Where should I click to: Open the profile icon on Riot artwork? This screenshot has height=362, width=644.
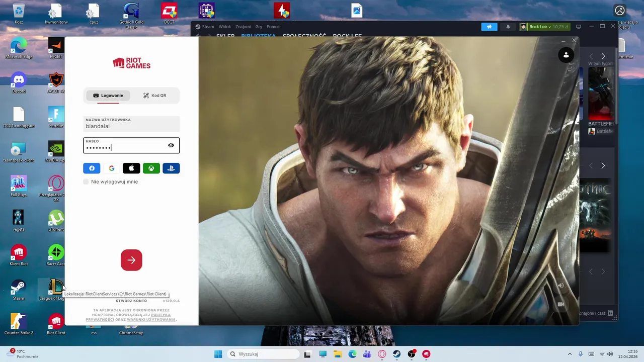coord(566,55)
